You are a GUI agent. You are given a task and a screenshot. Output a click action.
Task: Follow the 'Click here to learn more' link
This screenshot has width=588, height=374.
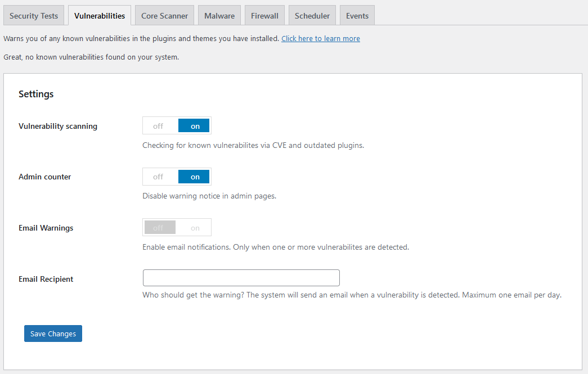pos(321,39)
